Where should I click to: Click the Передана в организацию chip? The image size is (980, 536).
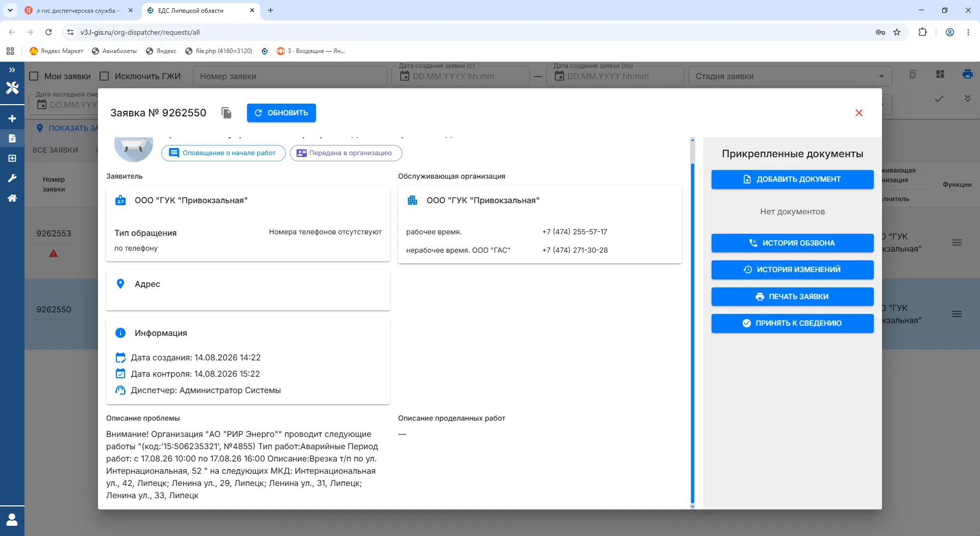tap(346, 153)
